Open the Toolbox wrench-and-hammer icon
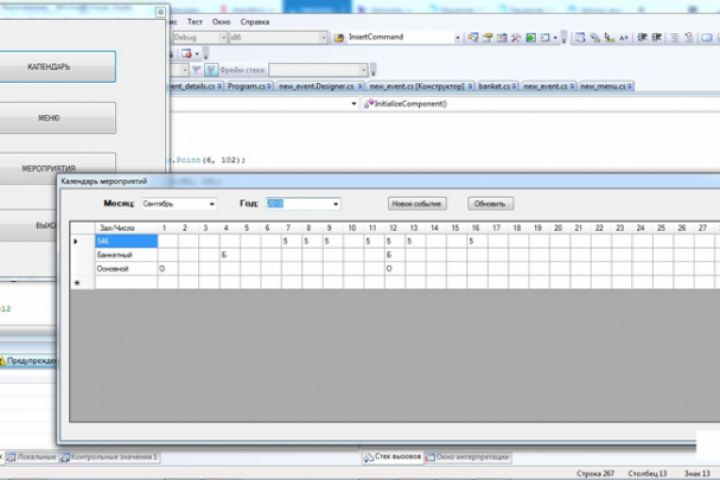Screen dimensions: 720x480 [x=516, y=38]
